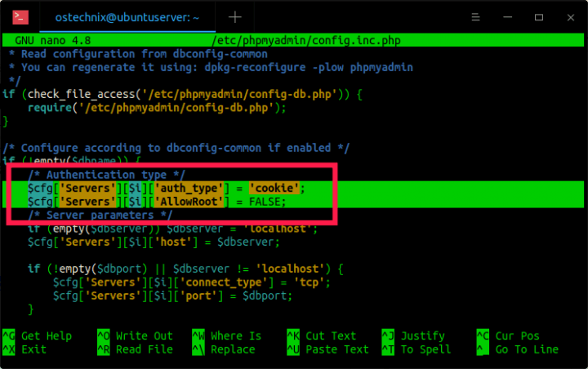Screen dimensions: 588x369
Task: Click the Paste Text shortcut
Action: click(x=336, y=349)
